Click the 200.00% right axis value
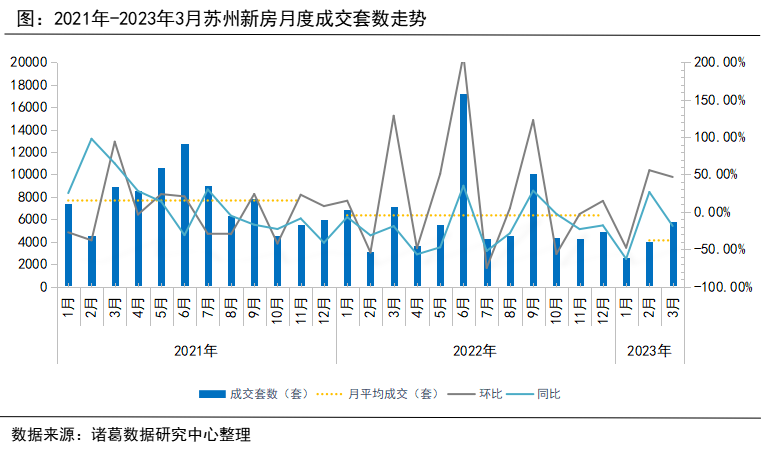 719,62
